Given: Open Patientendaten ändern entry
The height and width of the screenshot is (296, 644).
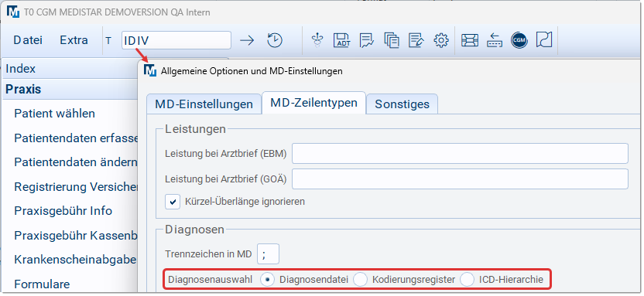Looking at the screenshot, I should [76, 162].
